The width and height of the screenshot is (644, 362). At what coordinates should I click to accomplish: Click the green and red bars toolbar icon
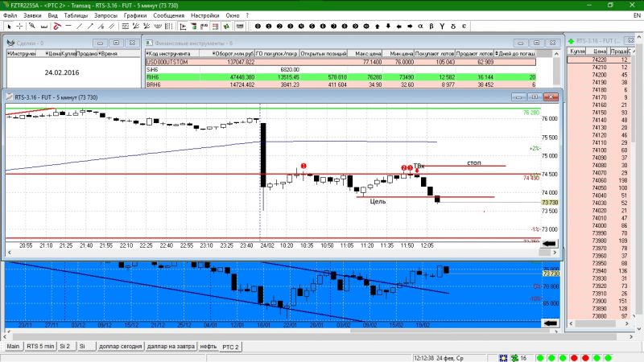pyautogui.click(x=194, y=27)
